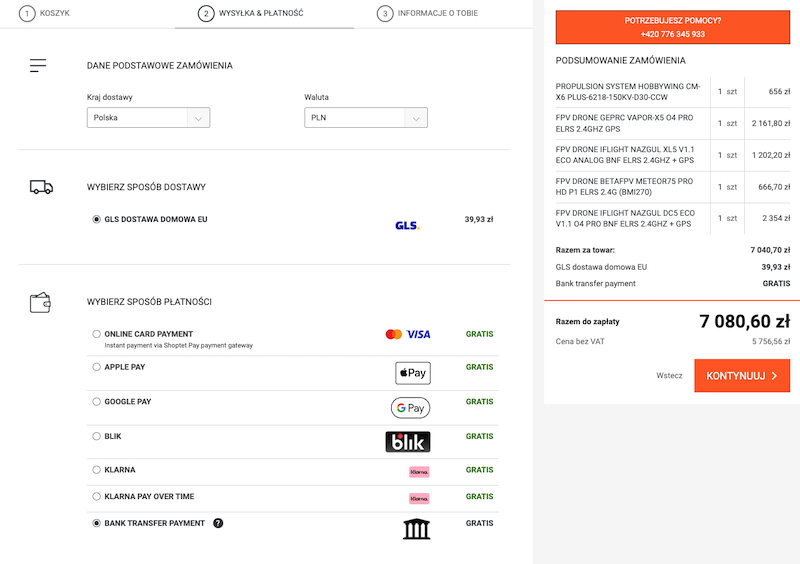Click the order basics list icon

38,65
